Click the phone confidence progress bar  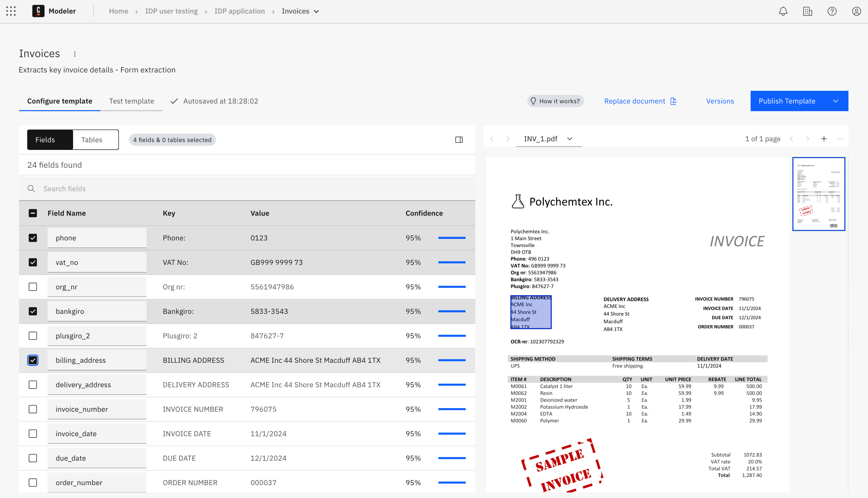coord(452,238)
